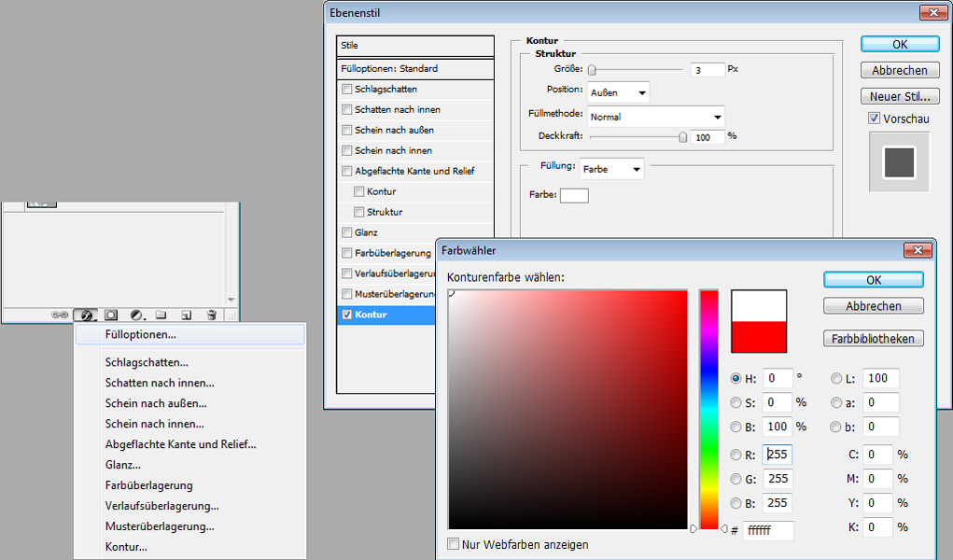
Task: Click the create new layer icon
Action: click(187, 315)
